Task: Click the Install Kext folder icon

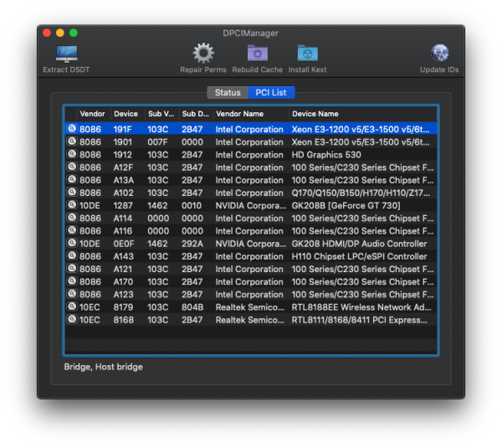Action: click(x=307, y=54)
